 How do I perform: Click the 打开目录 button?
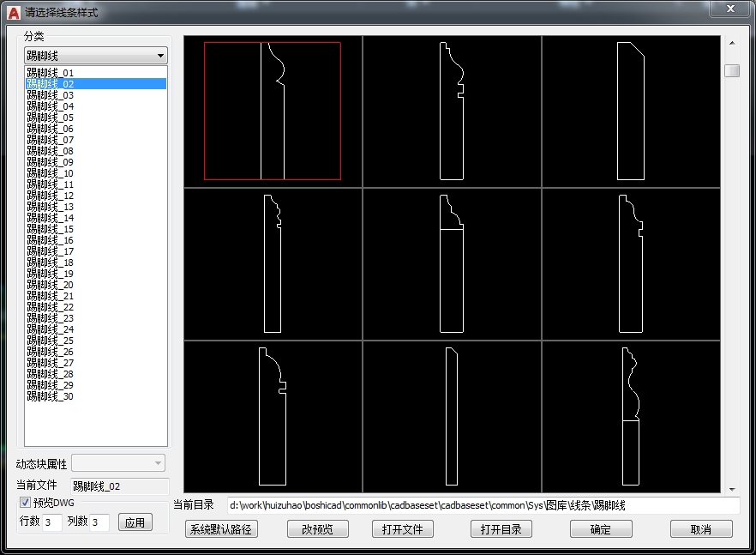(x=501, y=529)
